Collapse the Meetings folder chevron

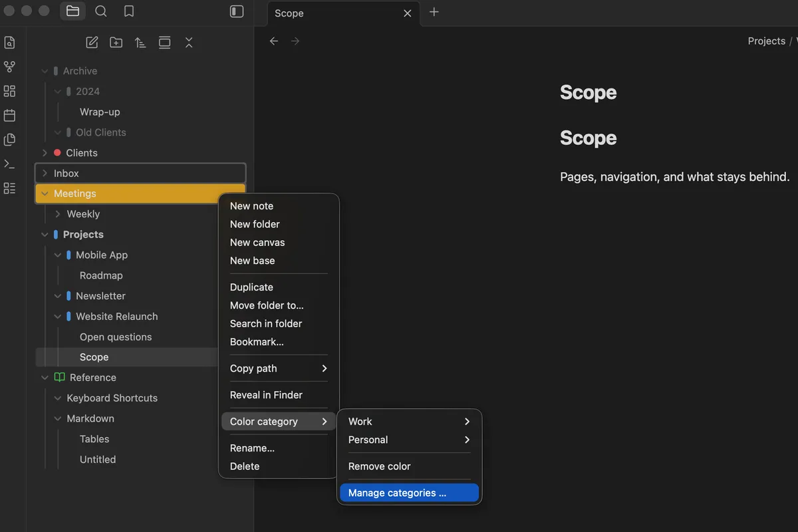point(45,194)
